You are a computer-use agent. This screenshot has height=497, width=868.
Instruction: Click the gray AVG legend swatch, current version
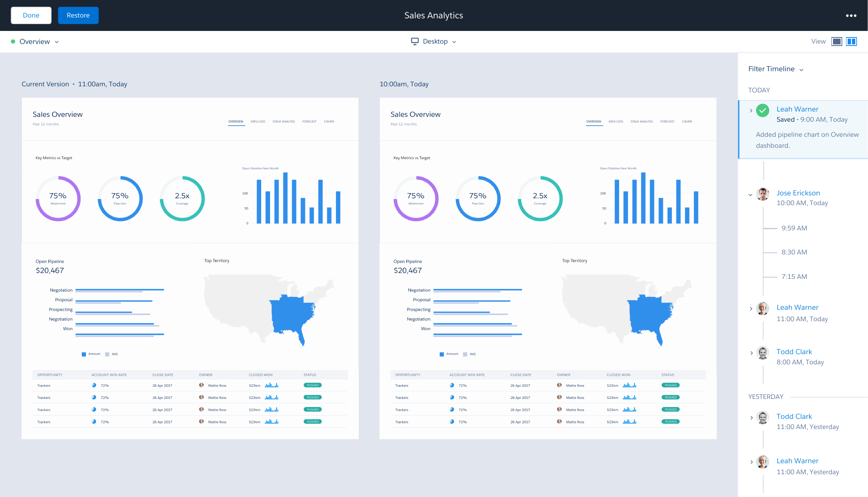[107, 354]
